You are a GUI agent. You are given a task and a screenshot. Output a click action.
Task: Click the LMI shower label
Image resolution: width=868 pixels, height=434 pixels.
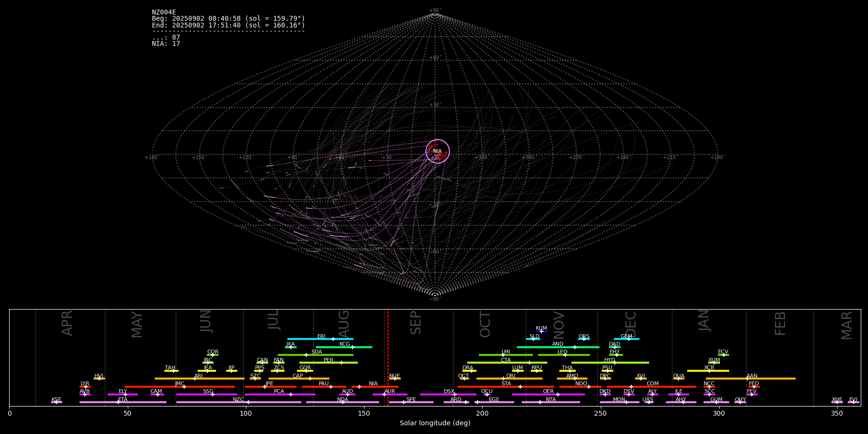pos(506,352)
